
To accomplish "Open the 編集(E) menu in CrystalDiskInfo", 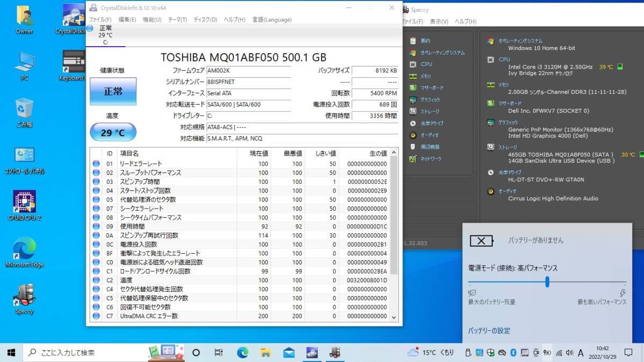I will 127,20.
